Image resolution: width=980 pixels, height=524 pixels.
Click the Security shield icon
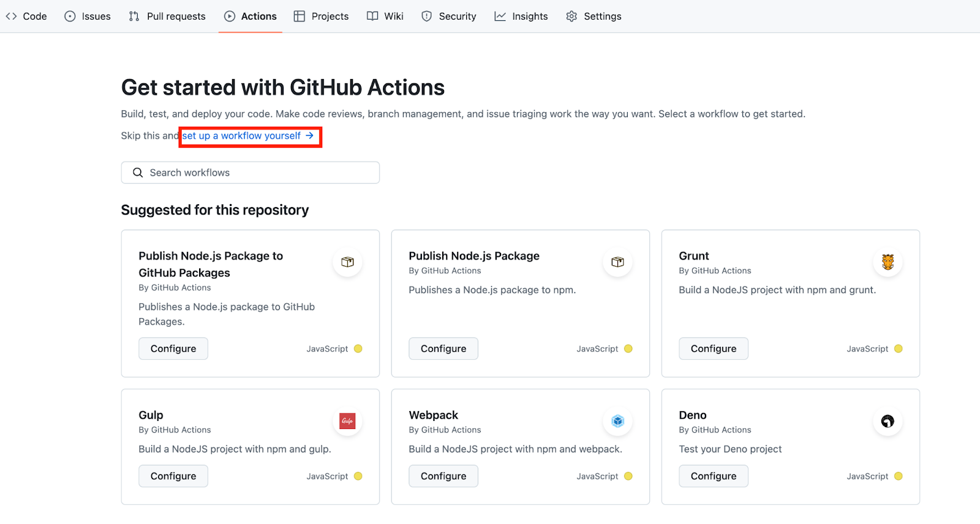click(427, 17)
